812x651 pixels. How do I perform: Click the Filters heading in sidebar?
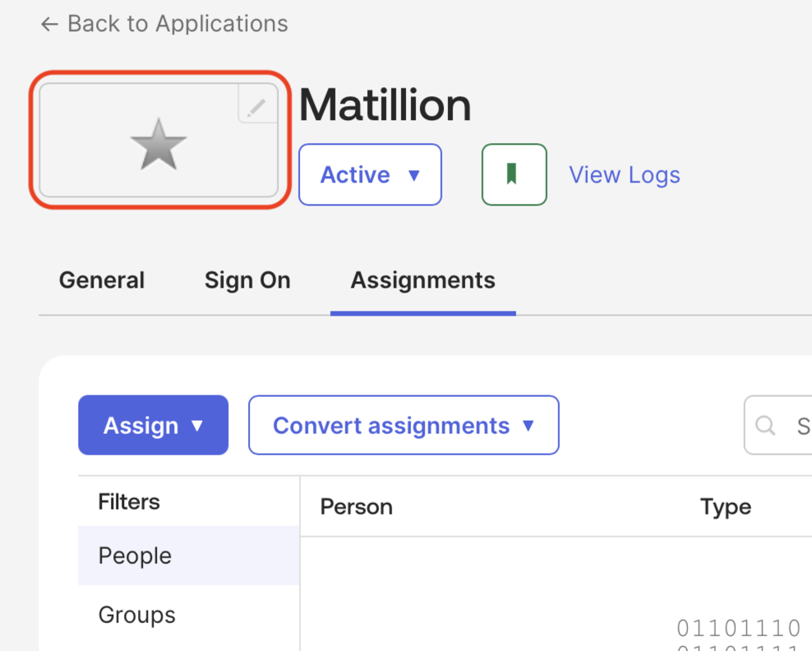(x=129, y=501)
